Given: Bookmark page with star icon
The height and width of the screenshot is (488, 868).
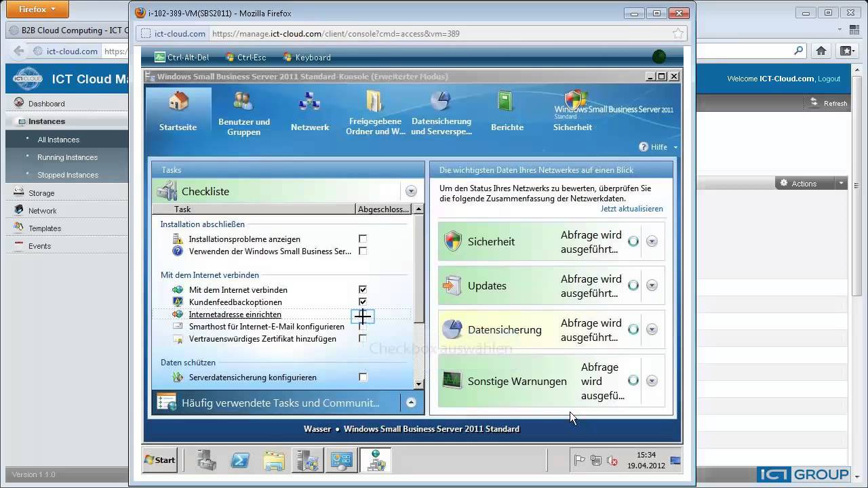Looking at the screenshot, I should click(x=677, y=33).
